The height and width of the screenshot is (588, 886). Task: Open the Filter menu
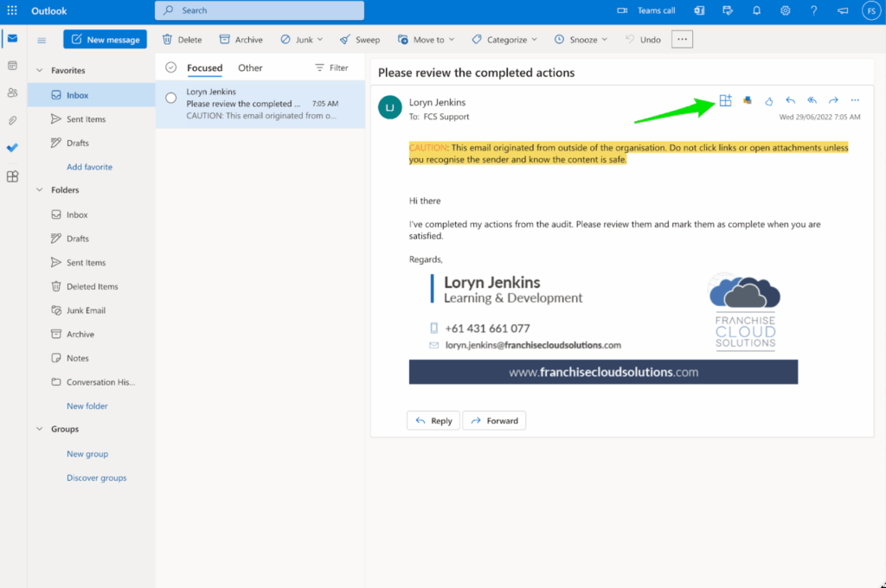[331, 67]
